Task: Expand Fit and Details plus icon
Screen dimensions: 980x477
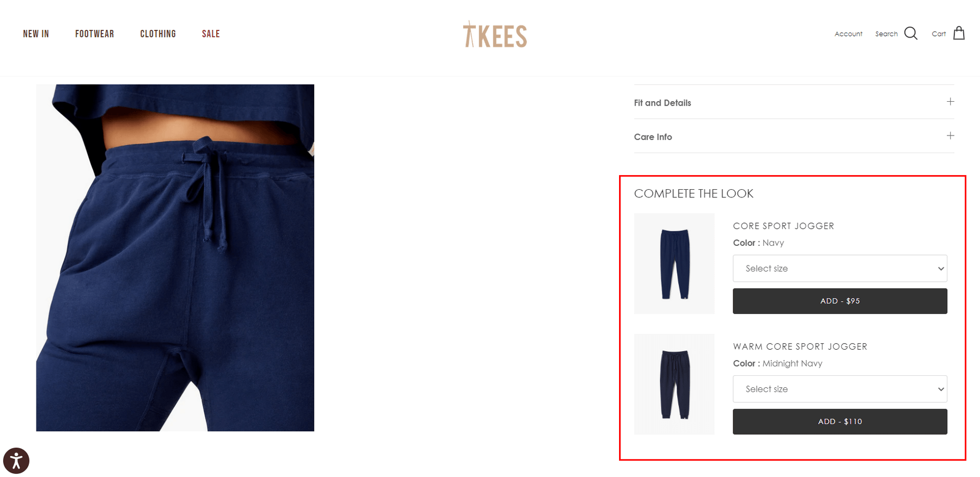Action: pos(950,102)
